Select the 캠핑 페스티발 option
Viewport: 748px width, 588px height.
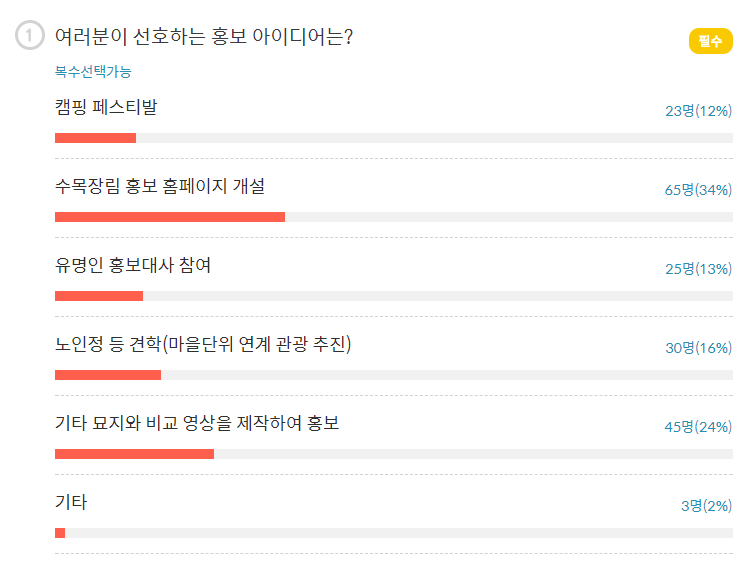click(x=106, y=107)
